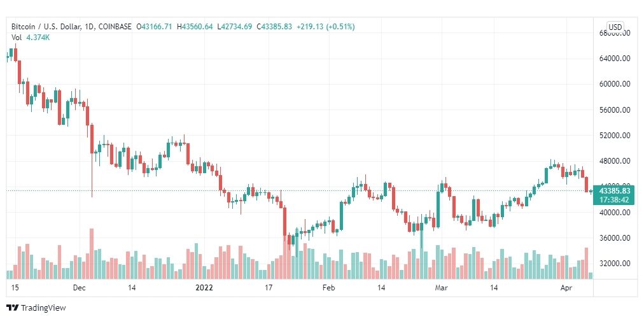Click the closing value C43385.83
The width and height of the screenshot is (644, 319).
274,27
